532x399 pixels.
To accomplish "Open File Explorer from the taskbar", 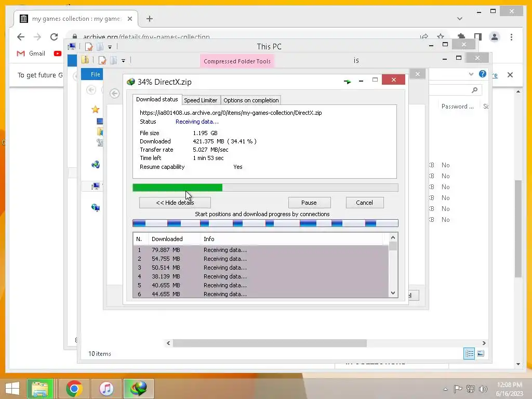I will pyautogui.click(x=40, y=389).
